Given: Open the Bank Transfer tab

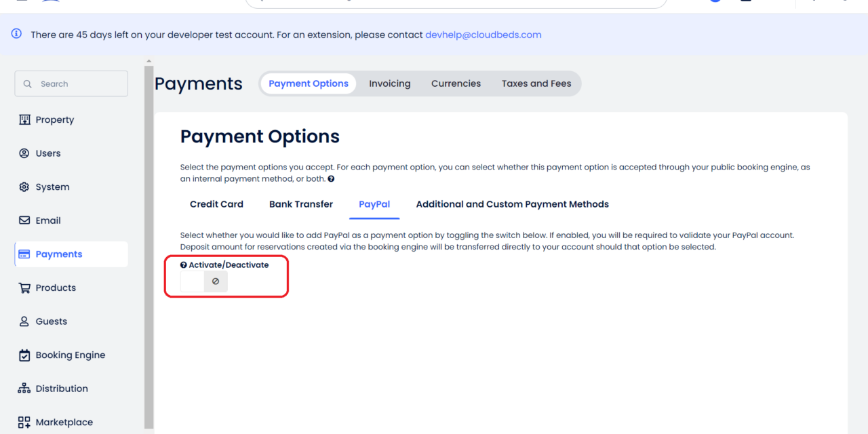Looking at the screenshot, I should [301, 204].
